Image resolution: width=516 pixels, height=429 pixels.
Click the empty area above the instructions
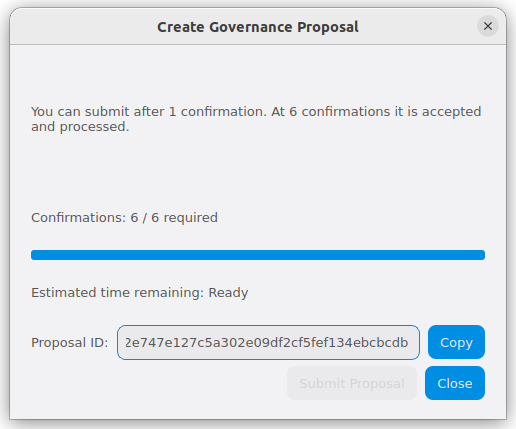click(x=258, y=75)
